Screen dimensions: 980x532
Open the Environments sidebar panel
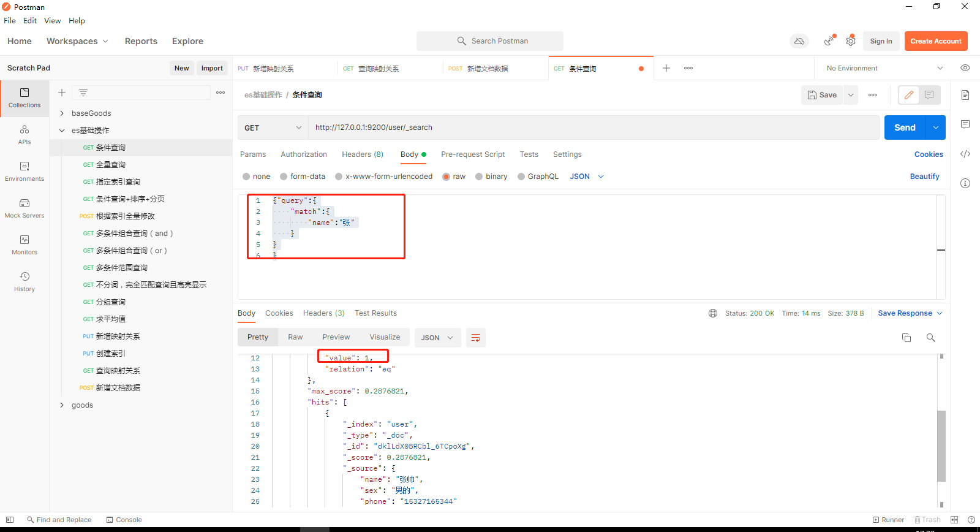click(24, 171)
